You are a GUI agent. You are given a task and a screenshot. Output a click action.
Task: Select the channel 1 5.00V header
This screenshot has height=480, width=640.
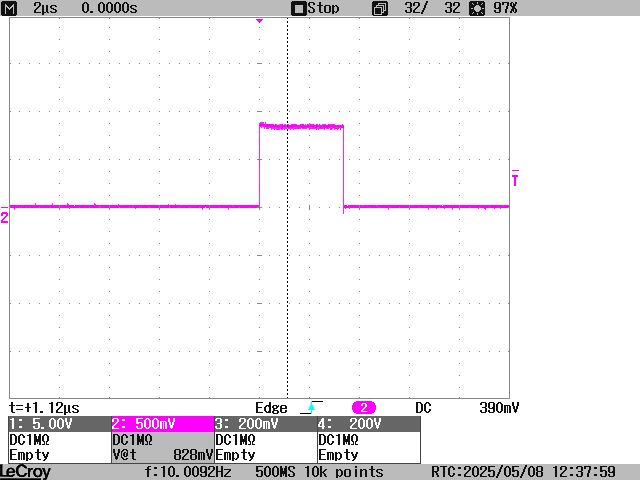coord(59,424)
